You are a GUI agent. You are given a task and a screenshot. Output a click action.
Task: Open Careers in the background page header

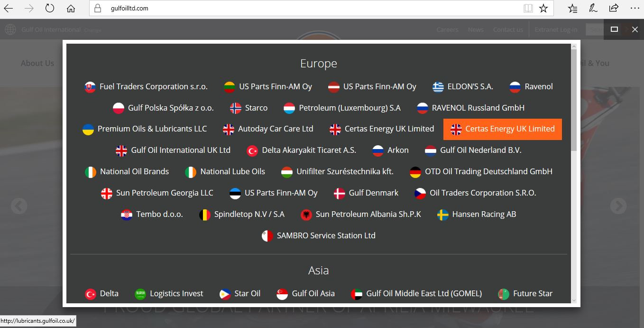point(447,29)
